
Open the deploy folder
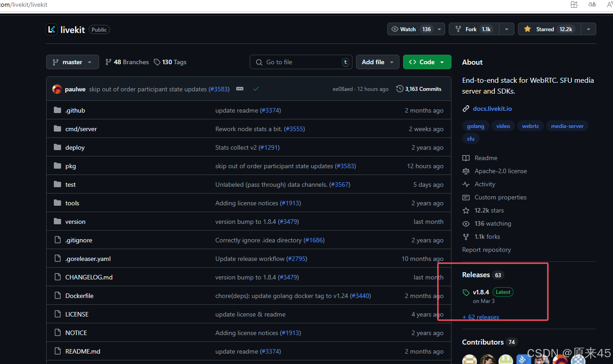(75, 147)
